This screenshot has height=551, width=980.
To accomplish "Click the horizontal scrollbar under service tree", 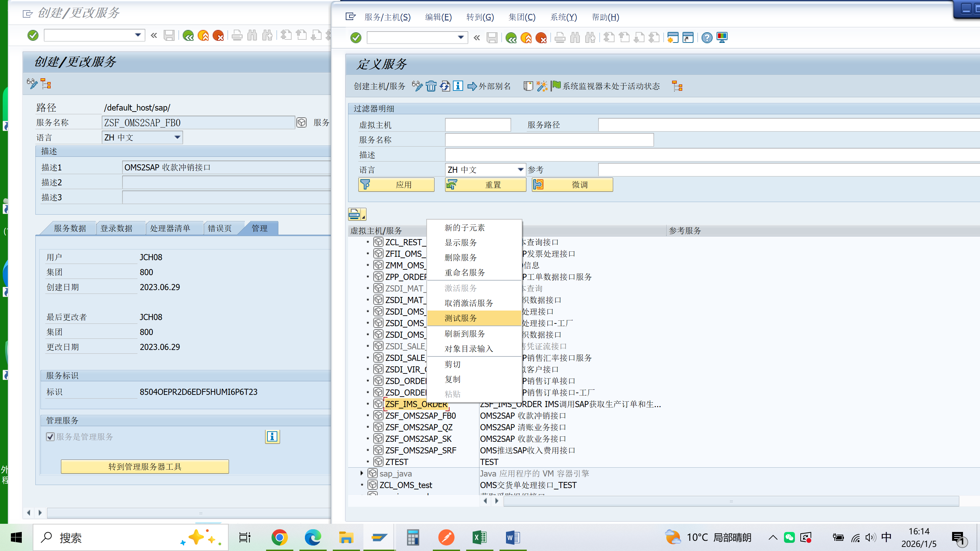I will (731, 501).
